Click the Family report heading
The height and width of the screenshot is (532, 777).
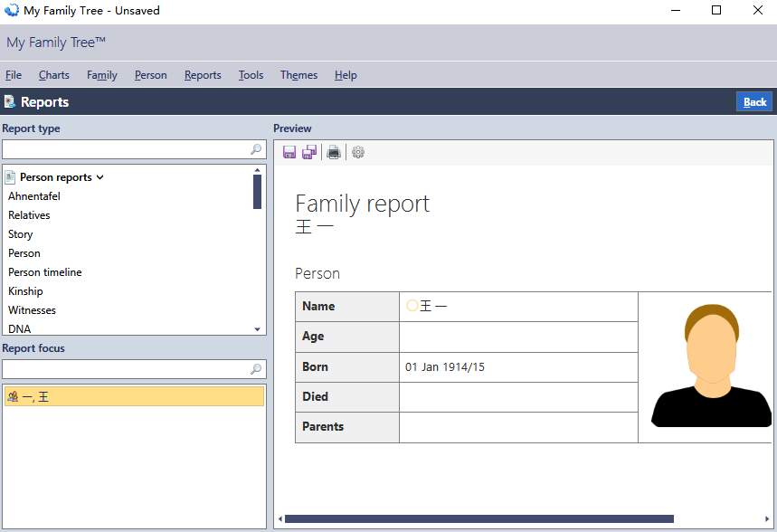[x=362, y=204]
